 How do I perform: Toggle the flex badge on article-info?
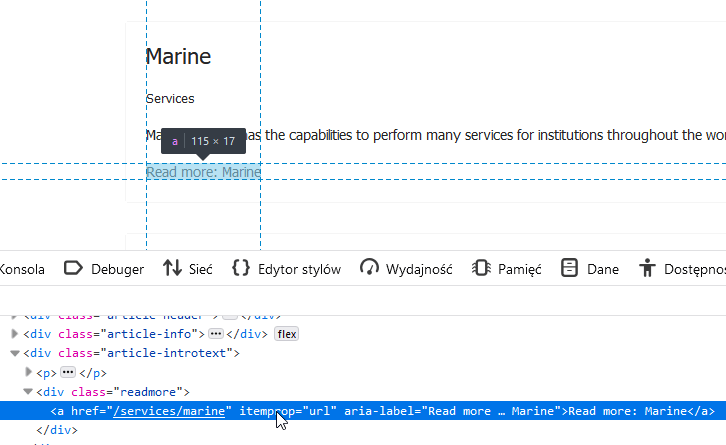click(287, 334)
